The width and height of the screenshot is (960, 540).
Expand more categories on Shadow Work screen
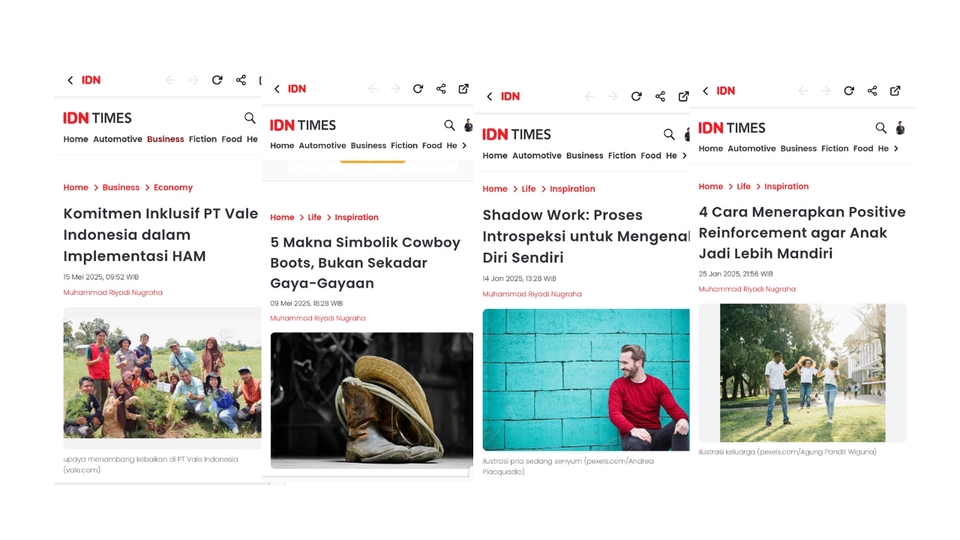[684, 156]
